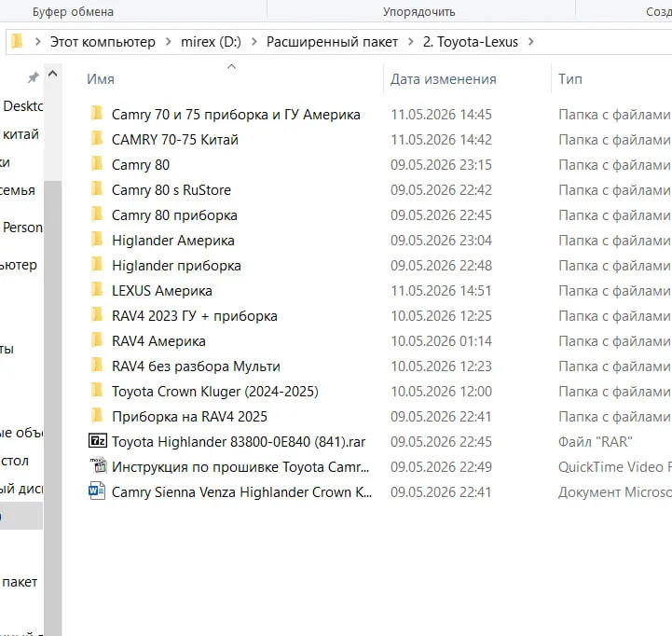
Task: Click folder icon of Camry 70 и 75 приборка
Action: click(97, 114)
